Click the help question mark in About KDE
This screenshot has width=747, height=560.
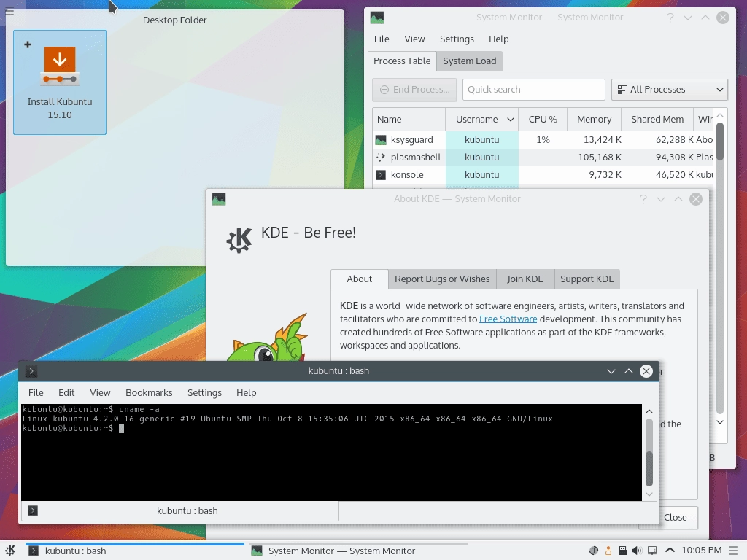tap(643, 199)
